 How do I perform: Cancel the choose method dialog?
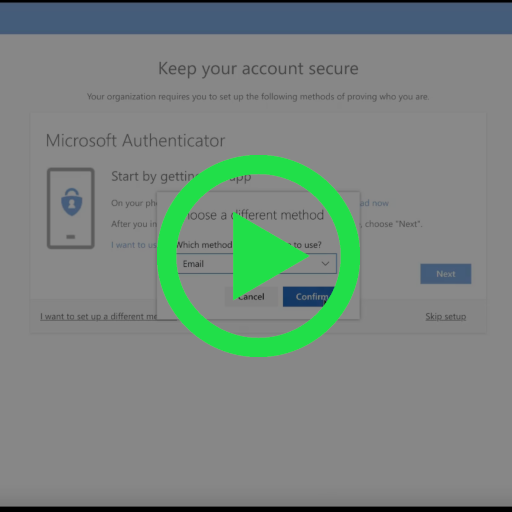click(x=252, y=297)
